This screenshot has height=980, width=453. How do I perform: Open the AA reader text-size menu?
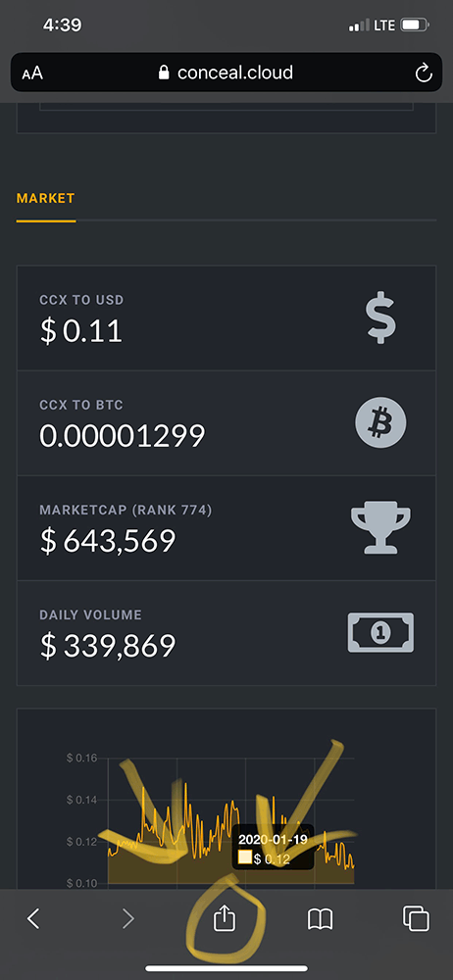point(32,73)
